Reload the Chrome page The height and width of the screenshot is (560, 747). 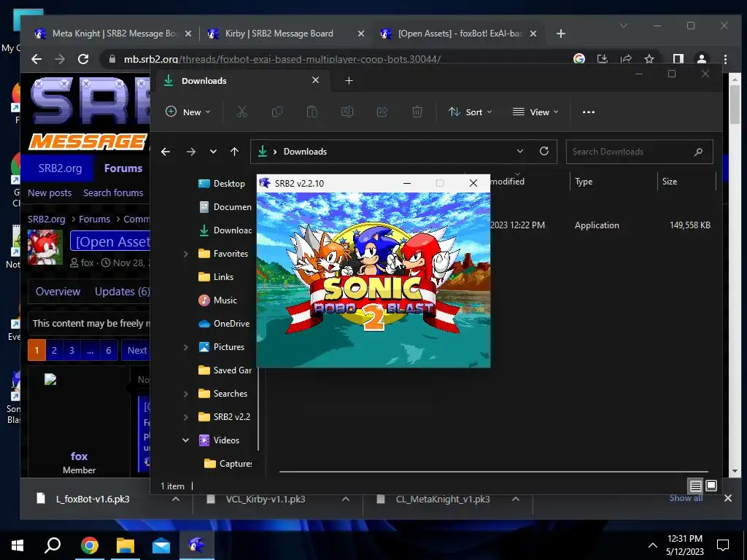click(83, 59)
